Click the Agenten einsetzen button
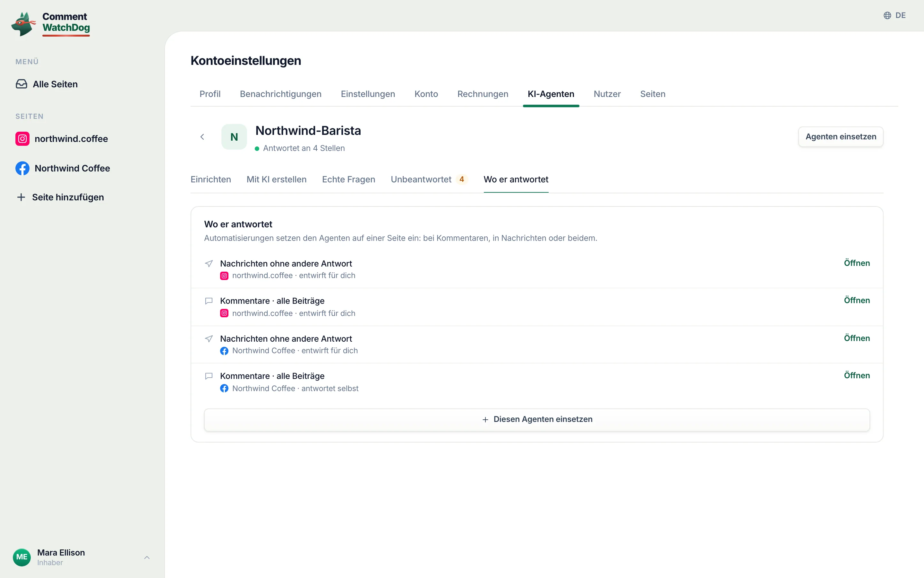Image resolution: width=924 pixels, height=578 pixels. 840,137
